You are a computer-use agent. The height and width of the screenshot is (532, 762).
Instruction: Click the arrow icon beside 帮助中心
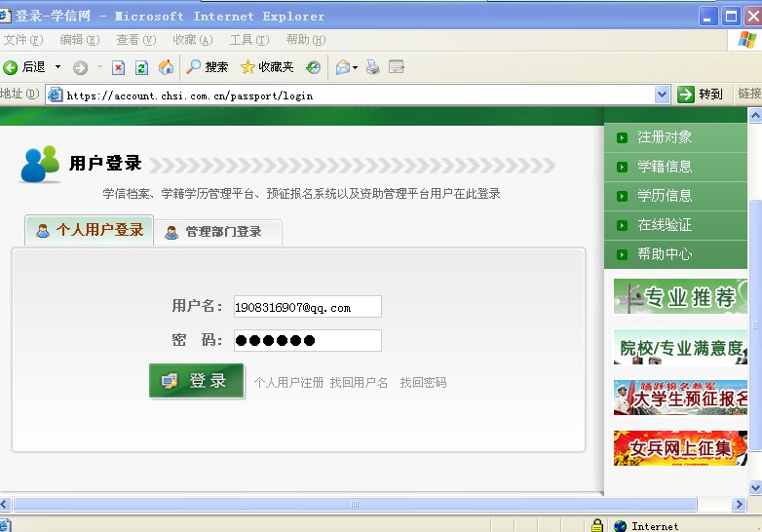(x=622, y=254)
